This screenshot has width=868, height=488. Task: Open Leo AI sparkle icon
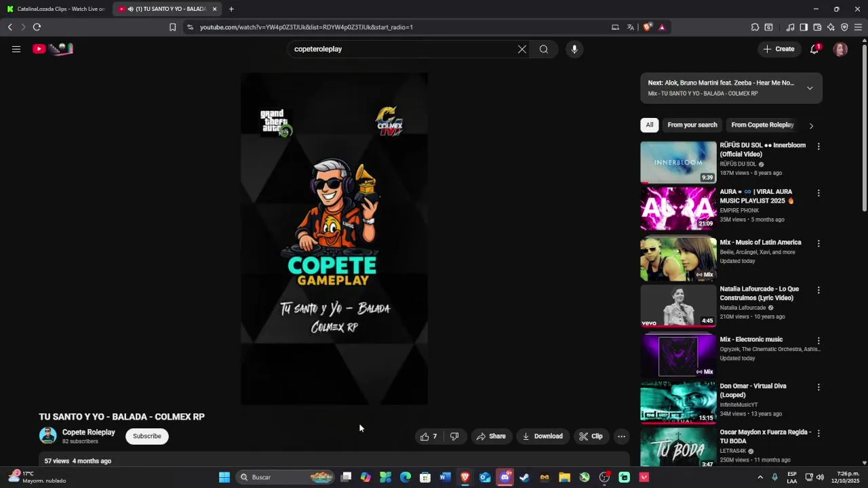(x=831, y=27)
